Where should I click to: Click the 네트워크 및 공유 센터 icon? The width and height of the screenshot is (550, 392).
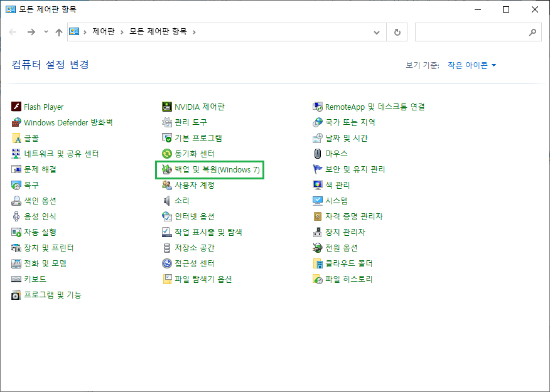tap(16, 154)
